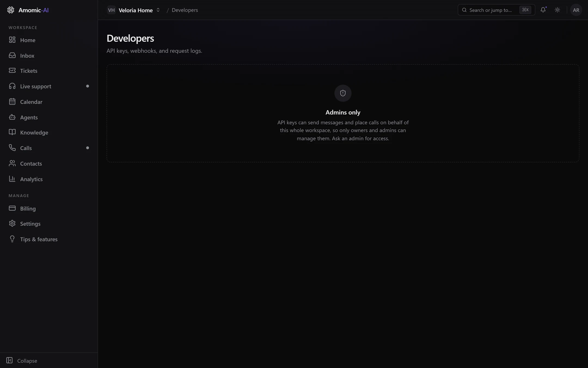Click the WORKSPACE section label
Screen dimensions: 588x368
click(23, 28)
